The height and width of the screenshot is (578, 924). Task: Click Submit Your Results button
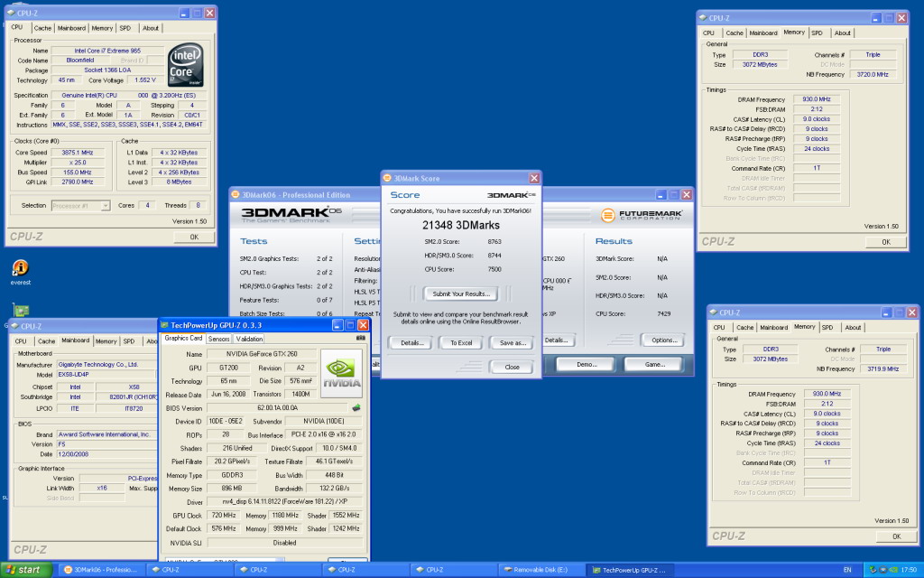(461, 294)
